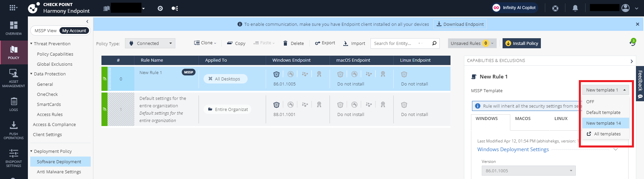Image resolution: width=644 pixels, height=179 pixels.
Task: Open Endpoint Settings section
Action: (x=14, y=158)
